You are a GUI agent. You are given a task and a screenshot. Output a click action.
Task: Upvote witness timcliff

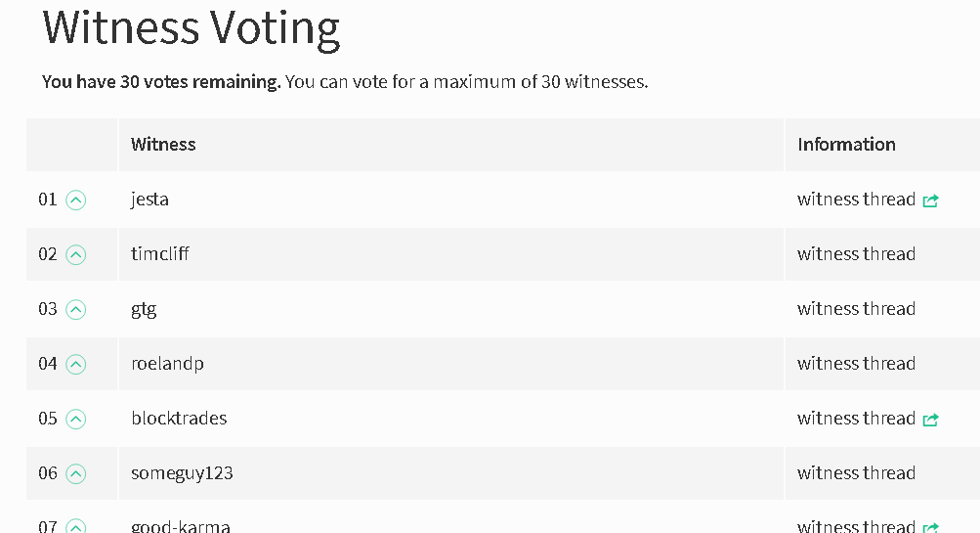[x=75, y=255]
